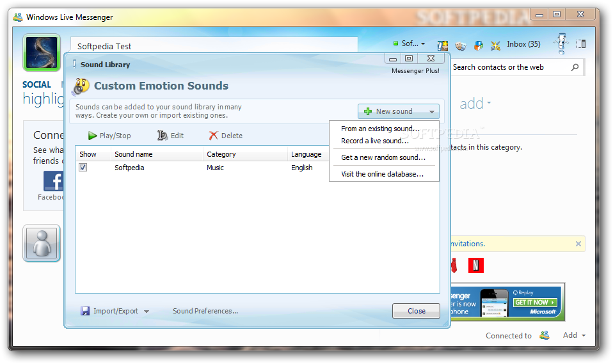The image size is (613, 364).
Task: Open Sound Preferences…
Action: pyautogui.click(x=205, y=311)
